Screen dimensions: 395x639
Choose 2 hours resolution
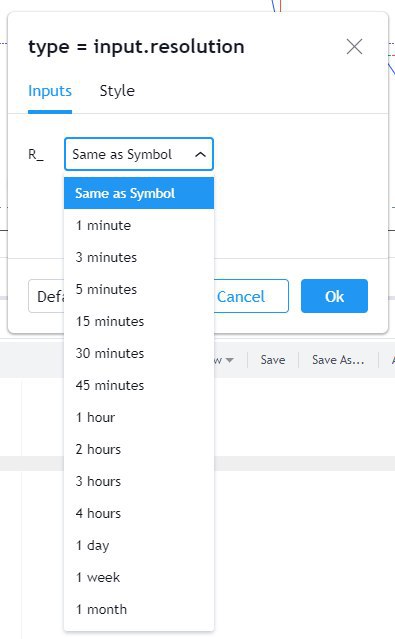click(x=139, y=449)
